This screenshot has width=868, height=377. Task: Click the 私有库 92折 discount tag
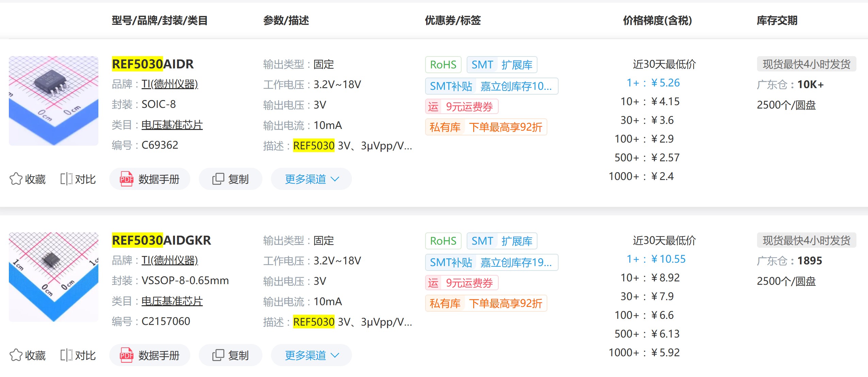pyautogui.click(x=486, y=127)
